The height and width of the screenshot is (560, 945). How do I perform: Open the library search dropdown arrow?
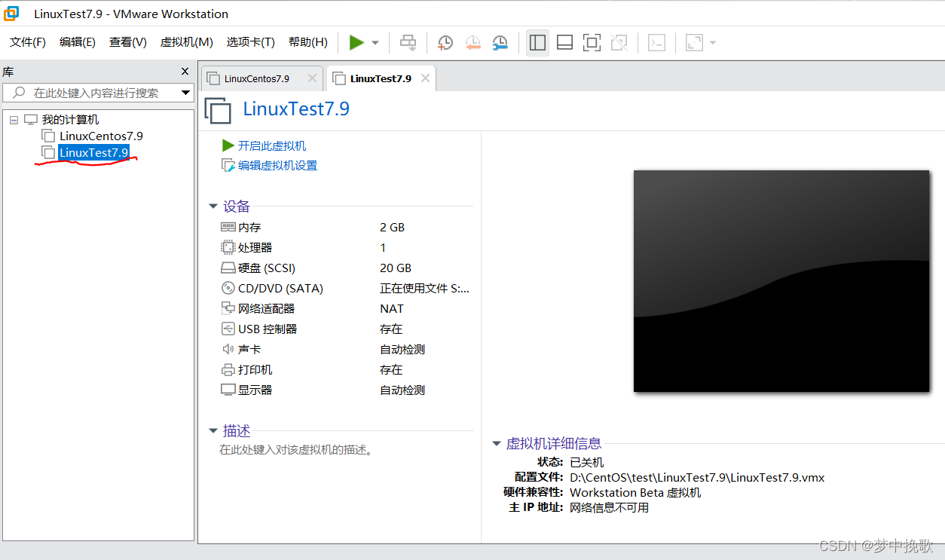[185, 93]
